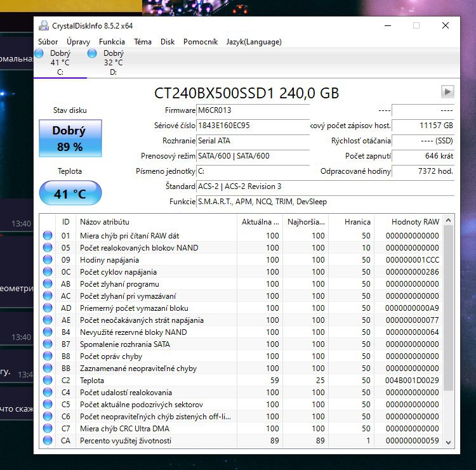Image resolution: width=476 pixels, height=470 pixels.
Task: Click the attribute list scrollbar thumb
Action: (448, 309)
